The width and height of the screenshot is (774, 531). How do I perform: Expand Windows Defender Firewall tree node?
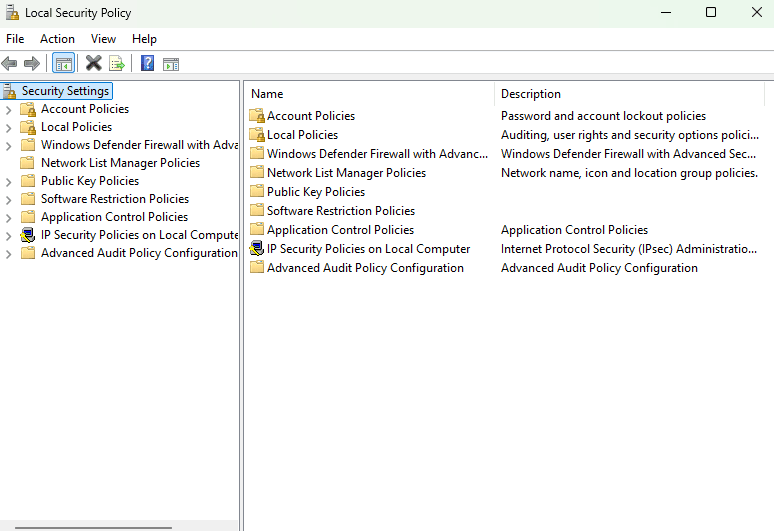(8, 146)
